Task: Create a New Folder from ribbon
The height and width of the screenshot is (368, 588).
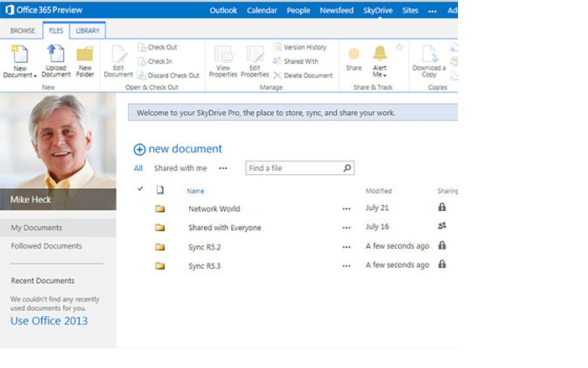Action: click(x=85, y=62)
